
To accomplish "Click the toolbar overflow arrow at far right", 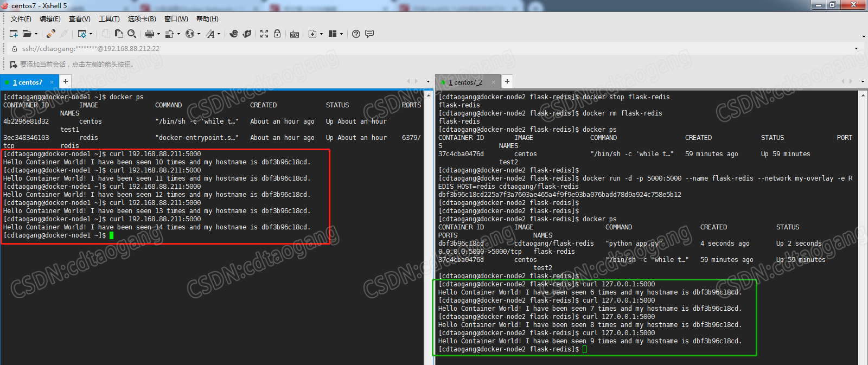I will click(x=864, y=36).
